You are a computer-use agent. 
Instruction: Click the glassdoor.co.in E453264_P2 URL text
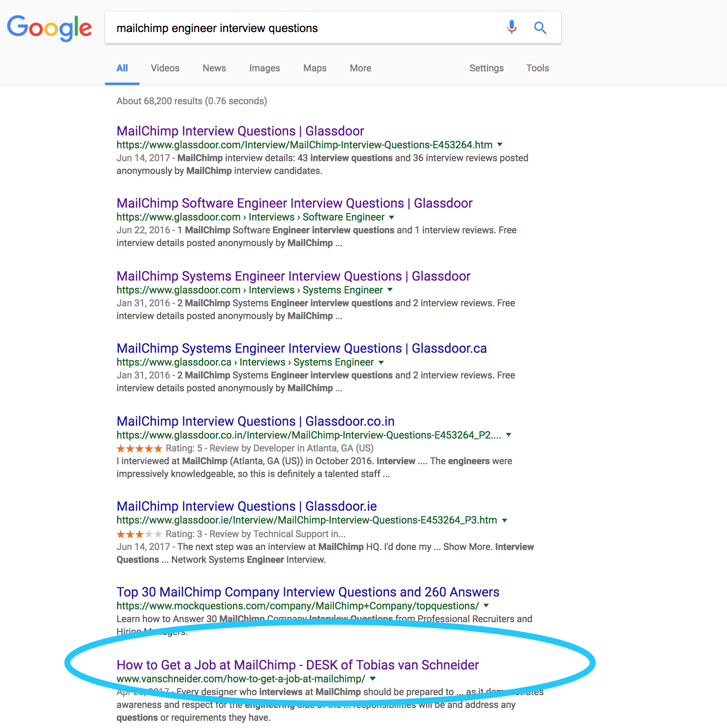pyautogui.click(x=309, y=435)
